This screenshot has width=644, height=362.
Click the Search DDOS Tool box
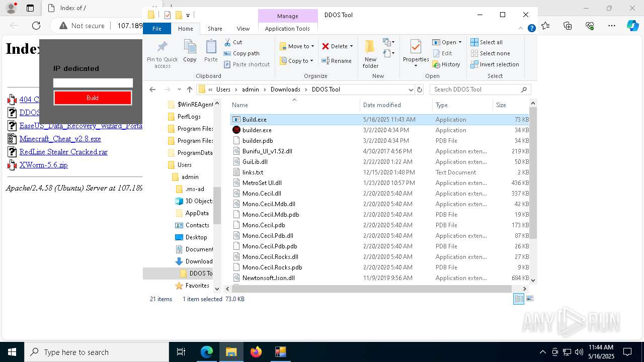(x=480, y=89)
